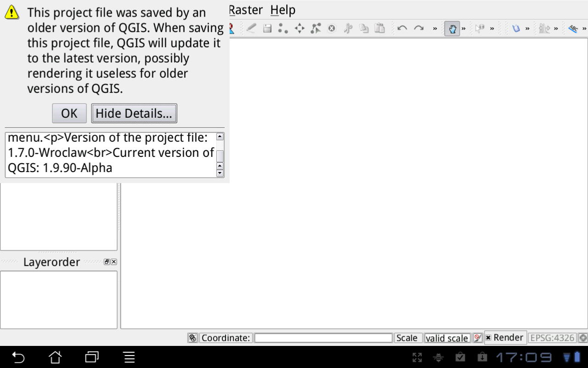
Task: Click the Copy Features icon
Action: (364, 29)
